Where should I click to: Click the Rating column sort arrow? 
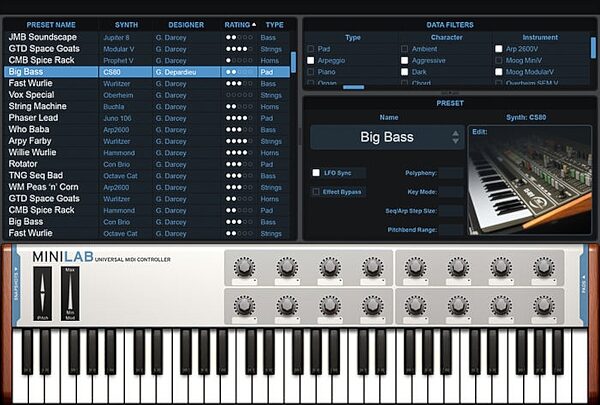point(254,24)
